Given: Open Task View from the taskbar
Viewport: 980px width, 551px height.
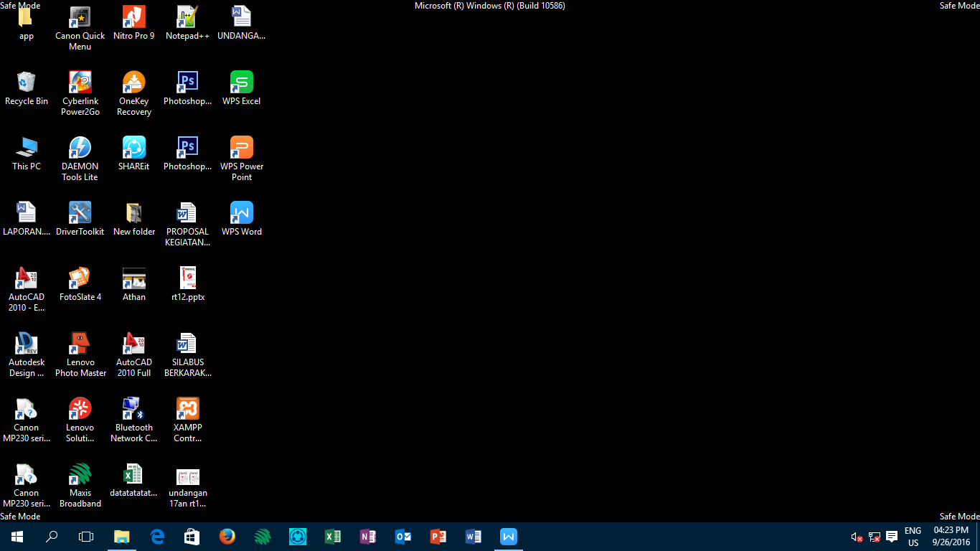Looking at the screenshot, I should coord(86,537).
